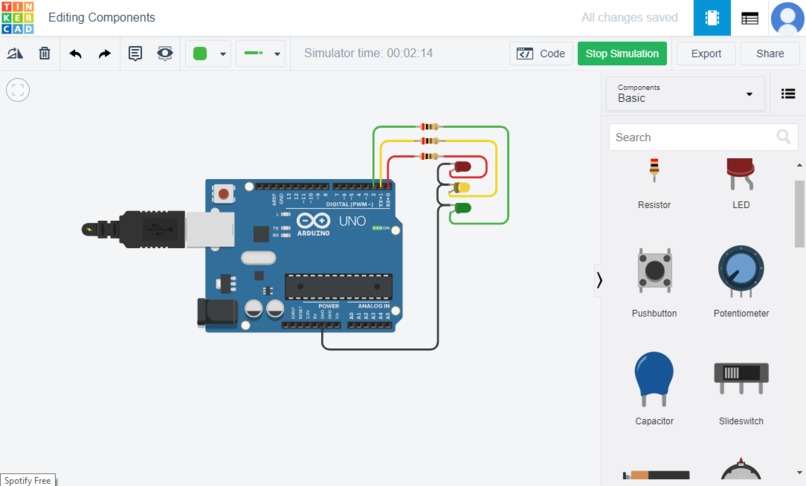Select the Pushbutton component
Screen dimensions: 806x486
654,283
